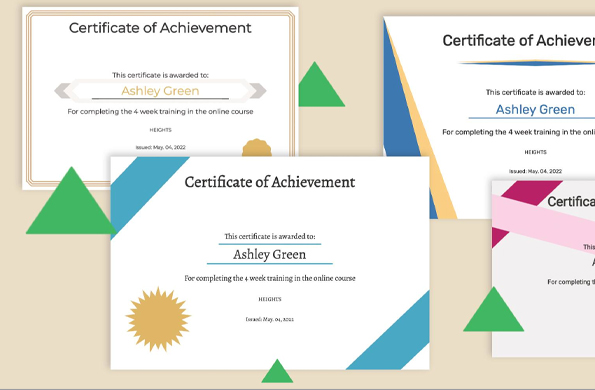Screen dimensions: 595x390
Task: Select the blue-striped certificate with the gold starburst seal
Action: click(270, 263)
